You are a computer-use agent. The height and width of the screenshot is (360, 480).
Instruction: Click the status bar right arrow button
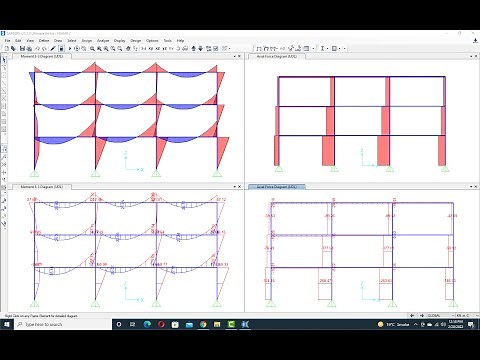(x=421, y=315)
